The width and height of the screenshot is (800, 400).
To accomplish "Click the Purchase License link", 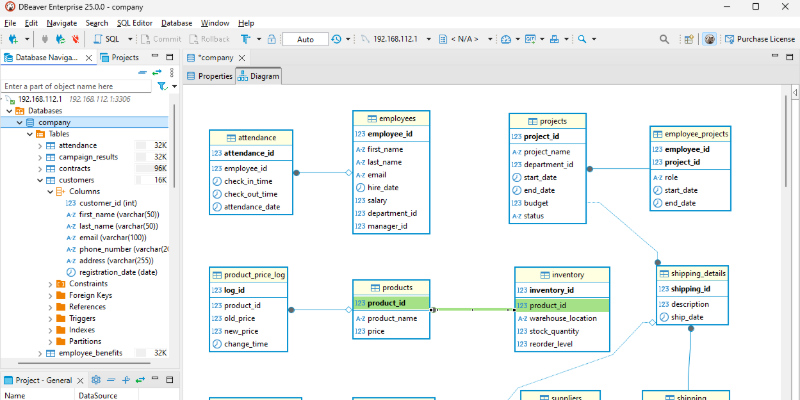I will click(760, 39).
